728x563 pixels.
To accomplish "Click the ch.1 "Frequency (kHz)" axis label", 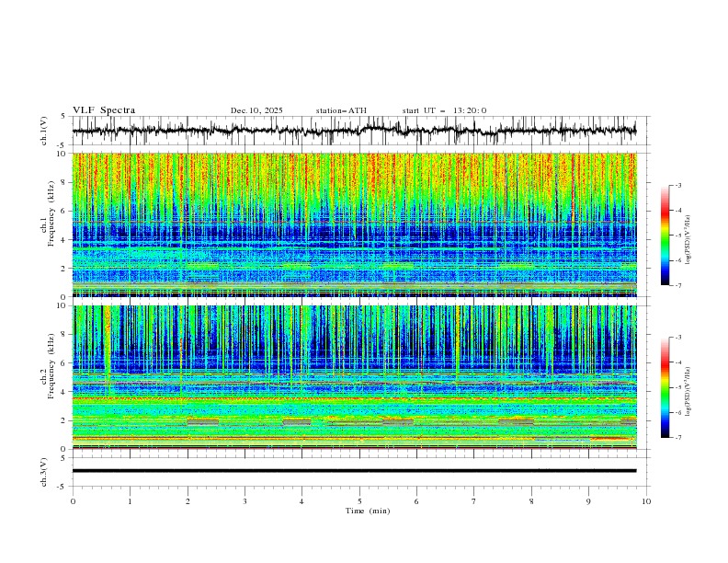I will [51, 213].
